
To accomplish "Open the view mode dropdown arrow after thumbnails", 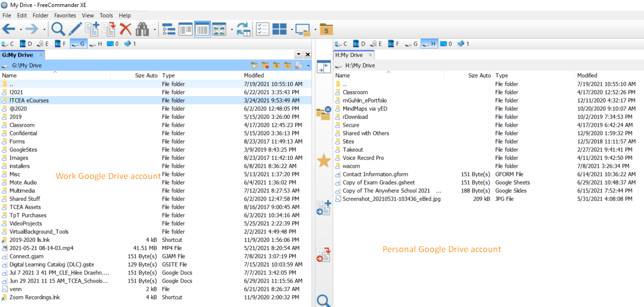I will pos(232,30).
